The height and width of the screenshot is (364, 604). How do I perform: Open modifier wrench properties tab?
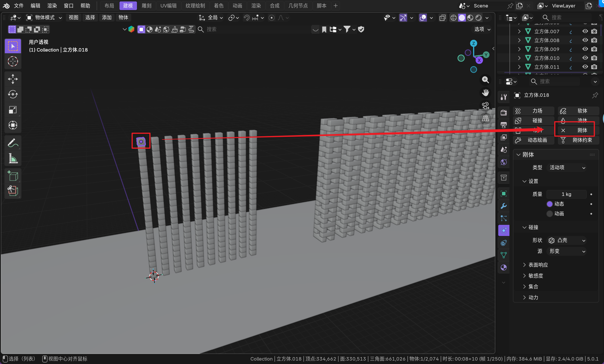pos(503,206)
